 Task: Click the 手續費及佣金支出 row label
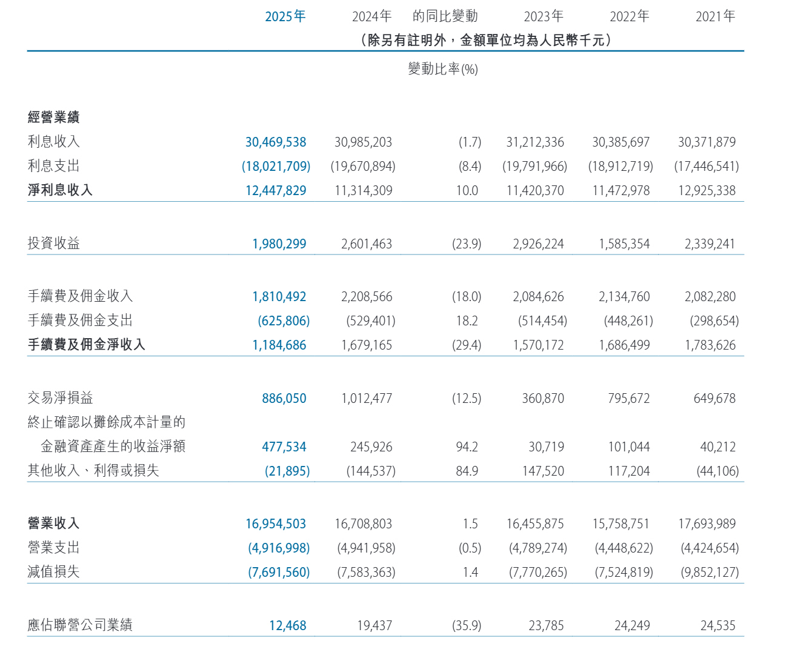click(x=80, y=321)
